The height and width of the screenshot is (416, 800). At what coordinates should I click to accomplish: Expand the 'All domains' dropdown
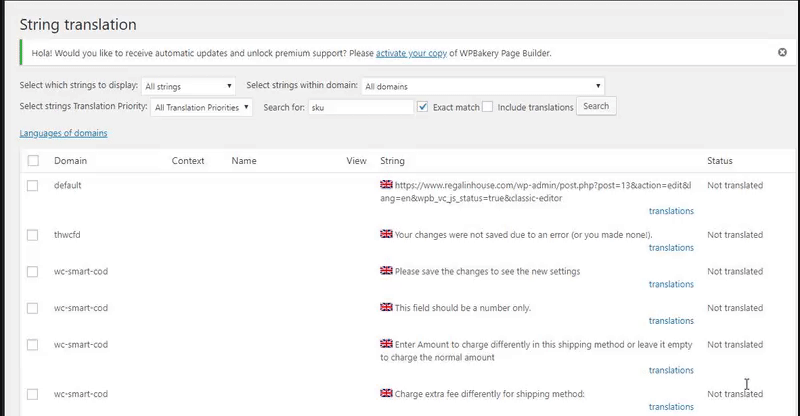point(482,87)
